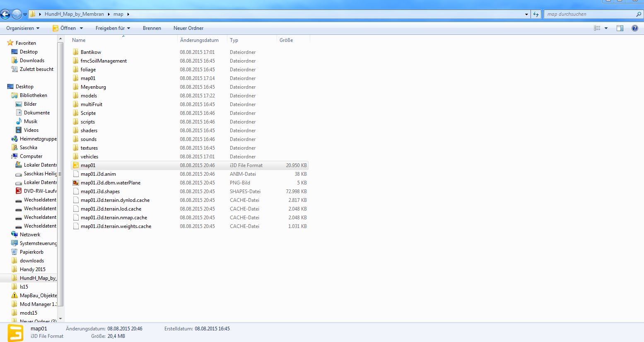Click in the map durchsuchen search field
This screenshot has height=342, width=644.
[590, 14]
